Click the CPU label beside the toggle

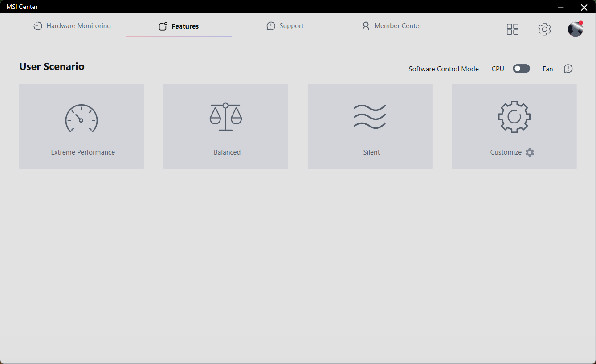(x=498, y=69)
